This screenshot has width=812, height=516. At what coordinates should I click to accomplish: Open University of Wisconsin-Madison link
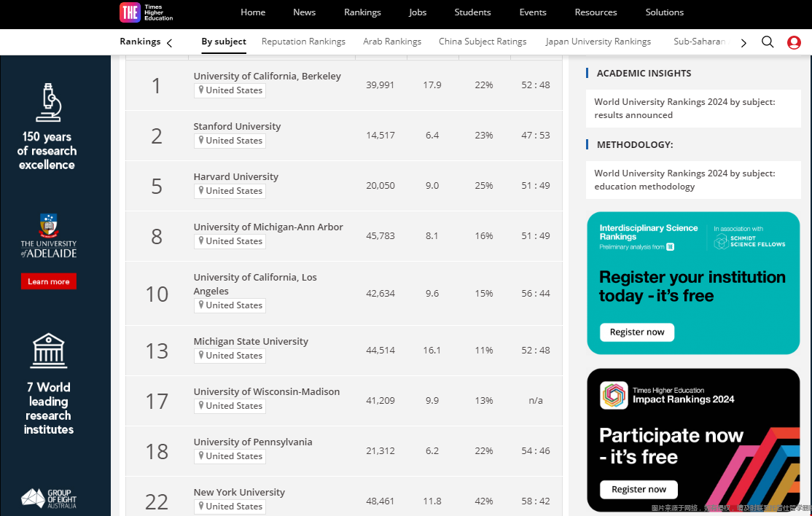(x=267, y=392)
